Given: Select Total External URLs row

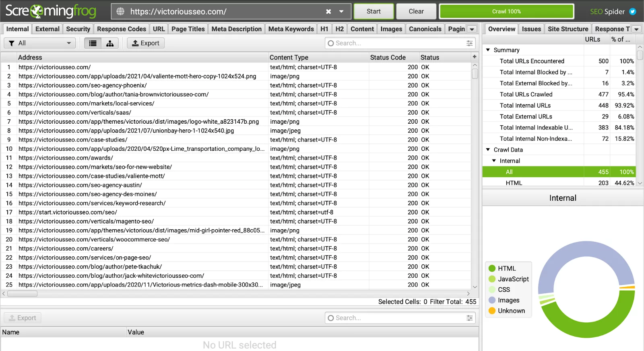Looking at the screenshot, I should pyautogui.click(x=559, y=116).
